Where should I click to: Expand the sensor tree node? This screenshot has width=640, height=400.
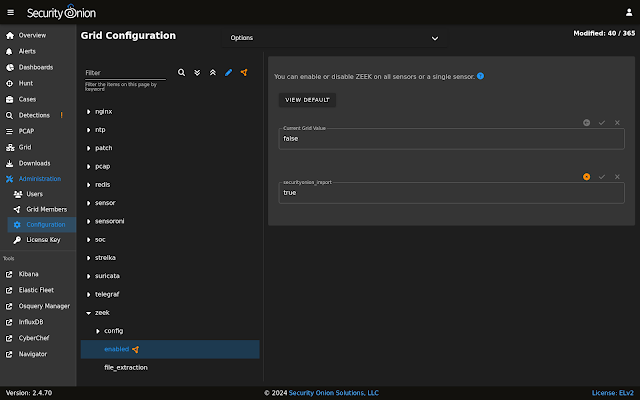tap(89, 203)
